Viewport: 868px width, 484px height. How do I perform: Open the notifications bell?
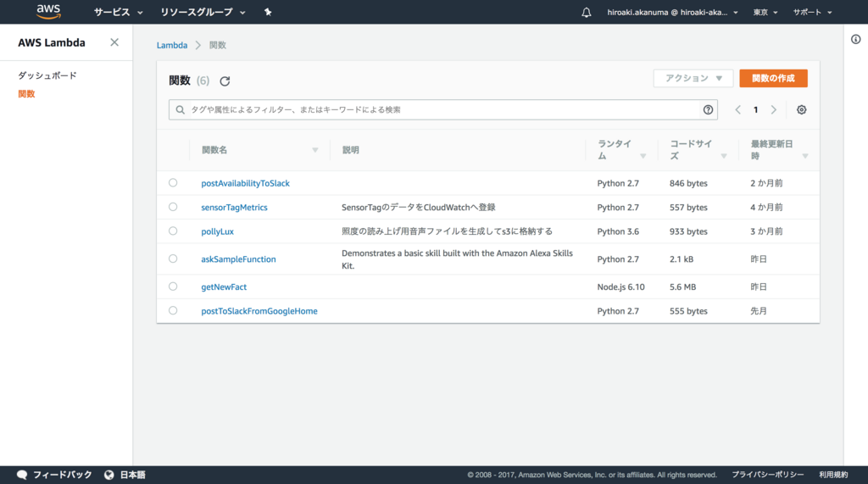pos(587,12)
